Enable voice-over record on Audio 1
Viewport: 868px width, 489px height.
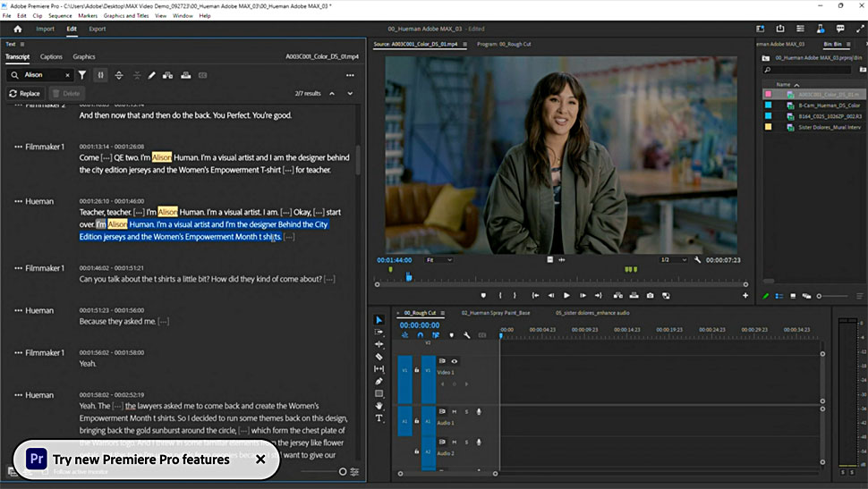[x=479, y=411]
